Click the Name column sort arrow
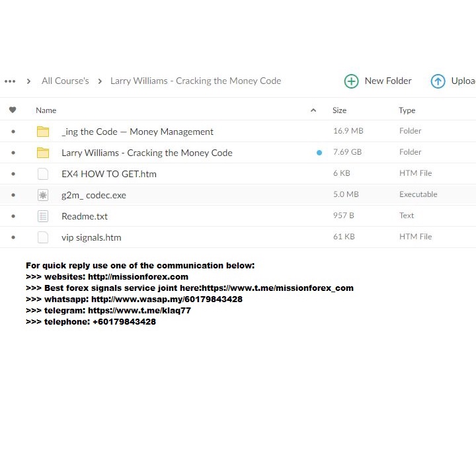Image resolution: width=476 pixels, height=476 pixels. tap(313, 110)
